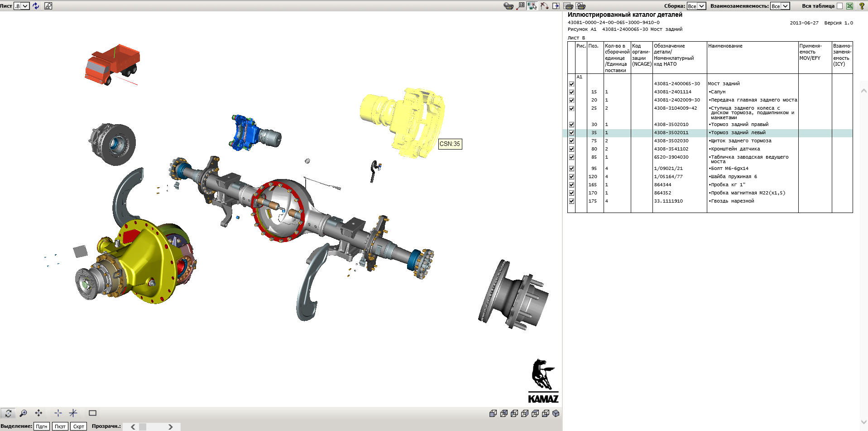This screenshot has height=431, width=868.
Task: Click the first parts-display icon in top toolbar
Action: click(x=508, y=6)
